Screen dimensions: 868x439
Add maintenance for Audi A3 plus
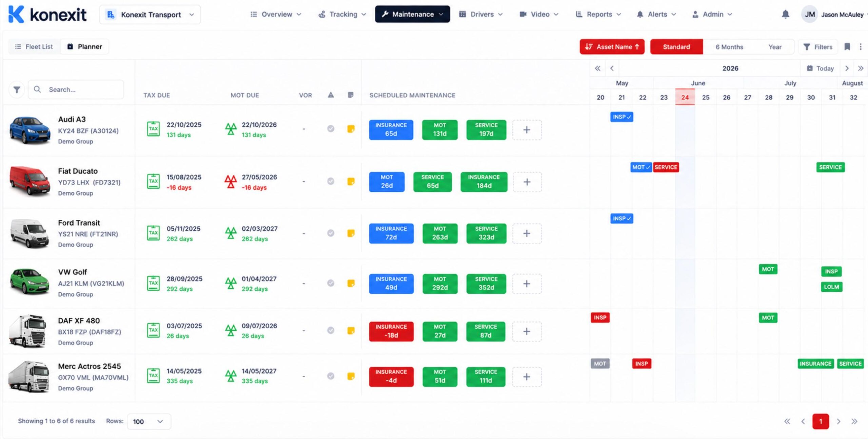coord(527,130)
